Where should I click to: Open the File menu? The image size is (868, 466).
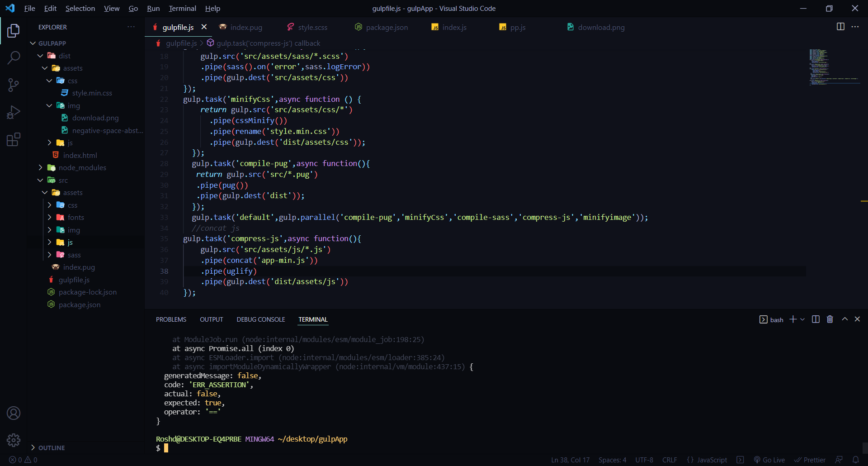pos(29,8)
